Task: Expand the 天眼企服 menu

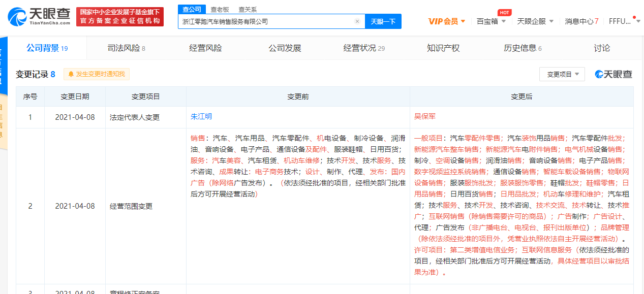Action: tap(535, 21)
